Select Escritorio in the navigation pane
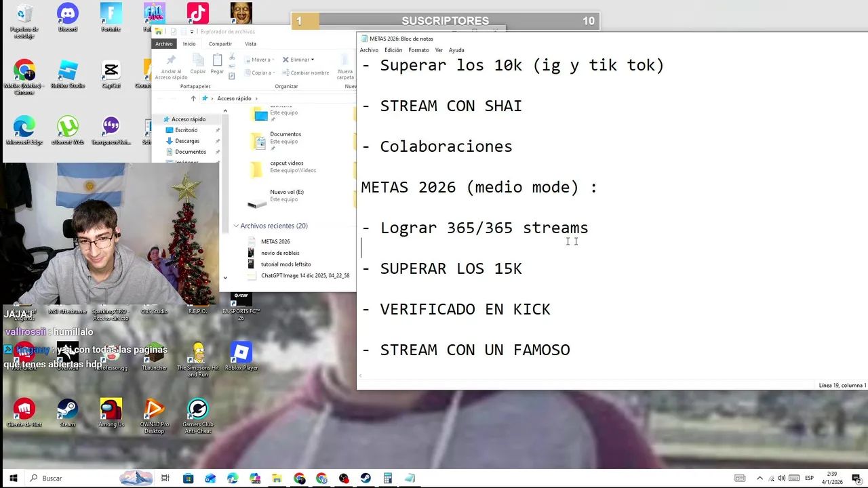868x488 pixels. pyautogui.click(x=186, y=130)
